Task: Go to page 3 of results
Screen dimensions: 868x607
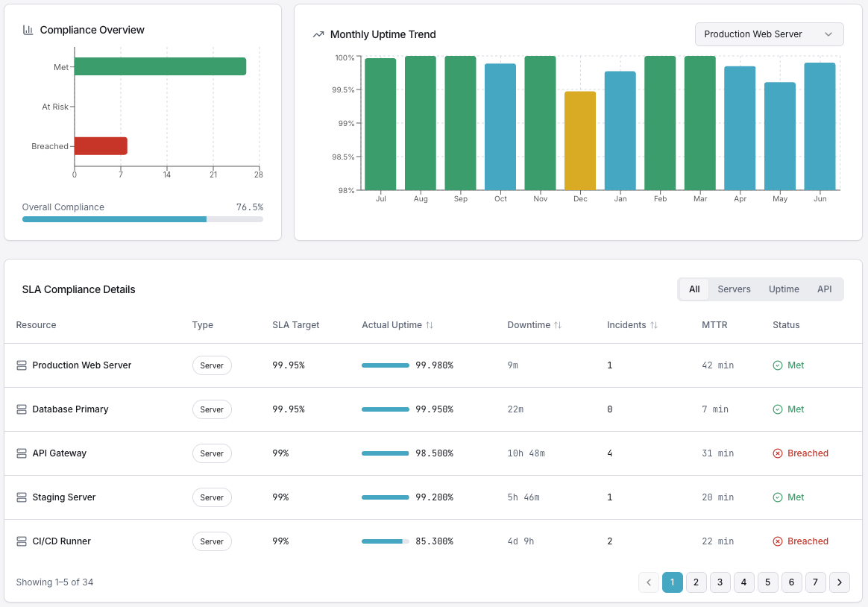Action: 720,582
